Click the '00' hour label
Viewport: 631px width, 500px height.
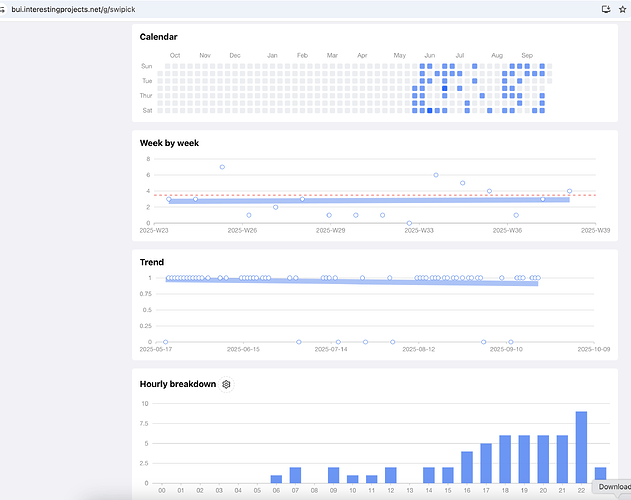162,491
